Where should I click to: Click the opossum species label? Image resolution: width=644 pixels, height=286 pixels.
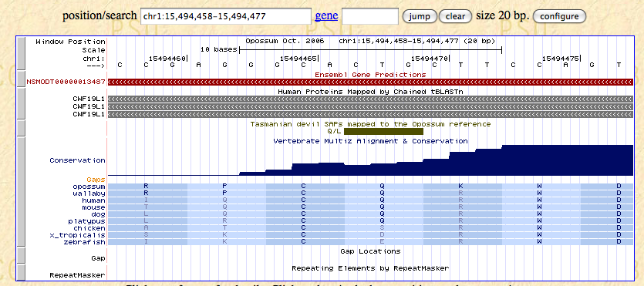point(89,187)
